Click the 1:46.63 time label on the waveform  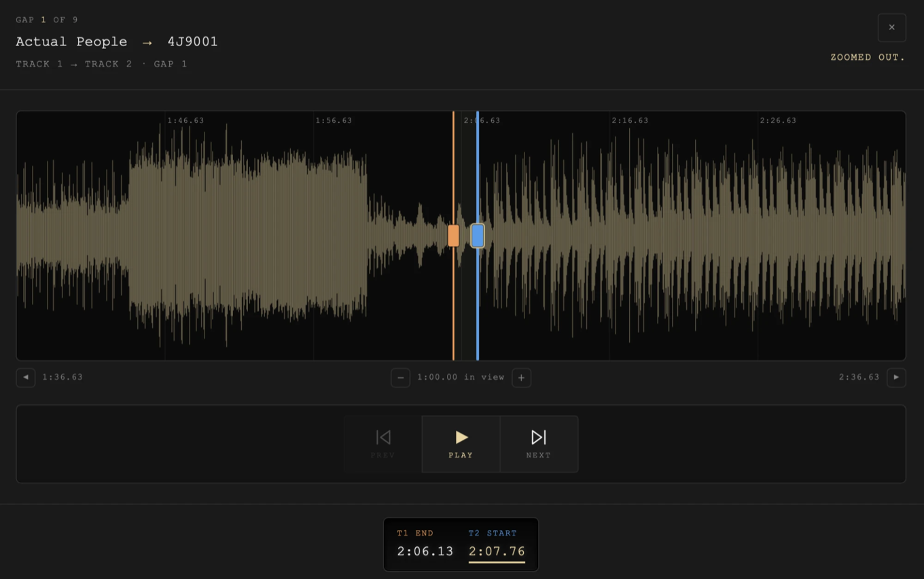point(186,120)
